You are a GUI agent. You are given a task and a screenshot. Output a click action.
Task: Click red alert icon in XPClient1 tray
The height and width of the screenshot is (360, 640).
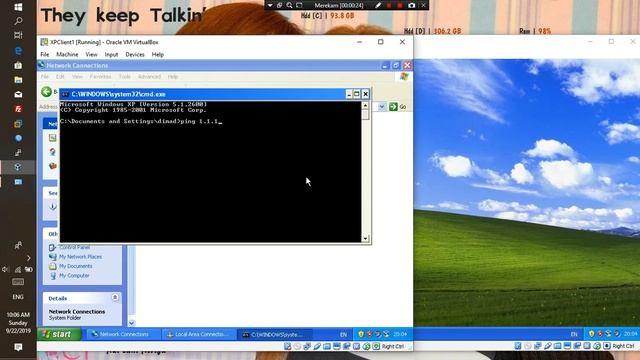click(369, 334)
